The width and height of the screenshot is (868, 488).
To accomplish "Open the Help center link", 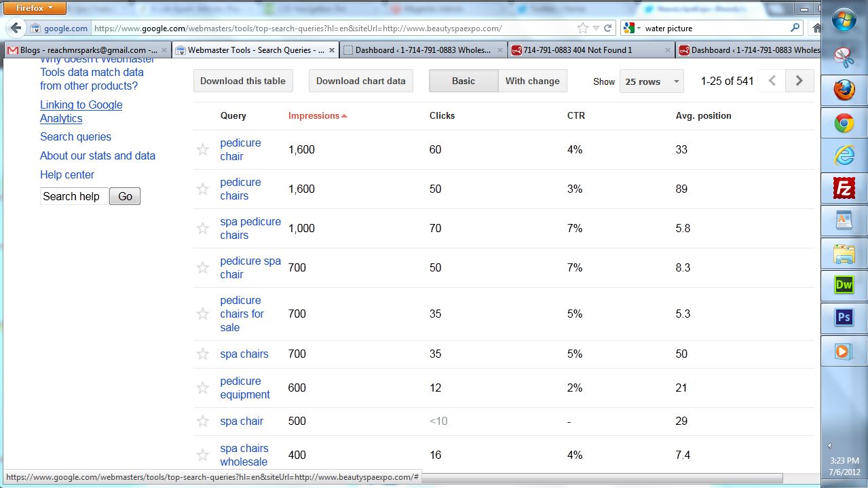I will [67, 174].
